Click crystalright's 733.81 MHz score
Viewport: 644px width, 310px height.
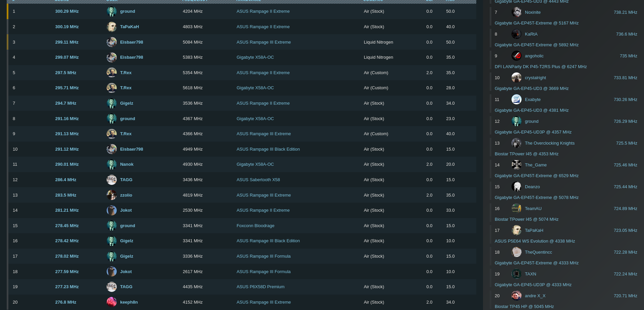click(625, 78)
